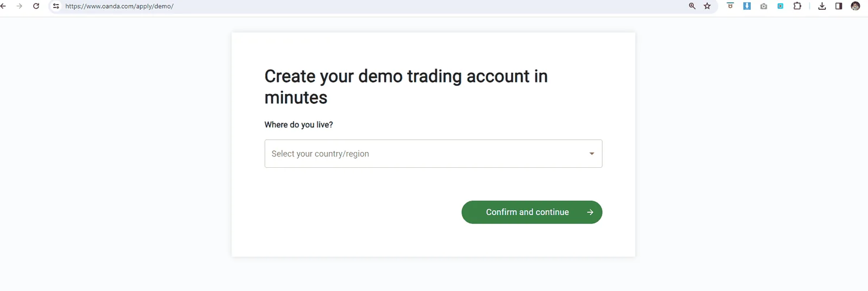Click the teal square extension icon
868x291 pixels.
[x=780, y=6]
